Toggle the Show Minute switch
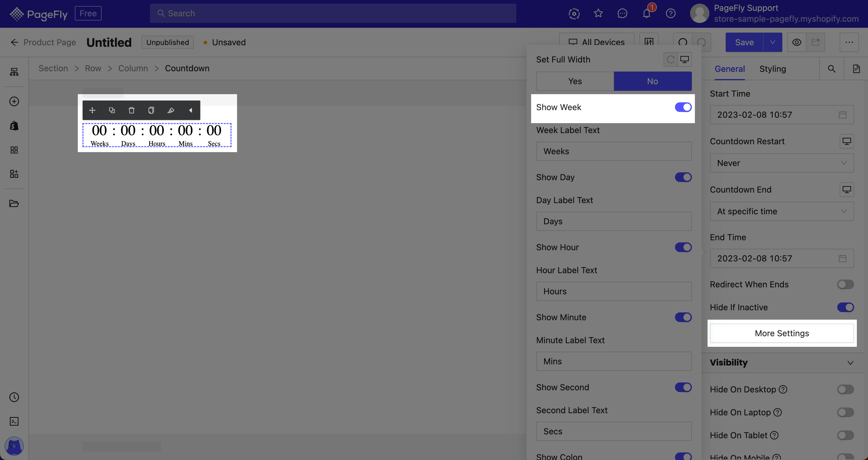Image resolution: width=868 pixels, height=460 pixels. click(683, 317)
